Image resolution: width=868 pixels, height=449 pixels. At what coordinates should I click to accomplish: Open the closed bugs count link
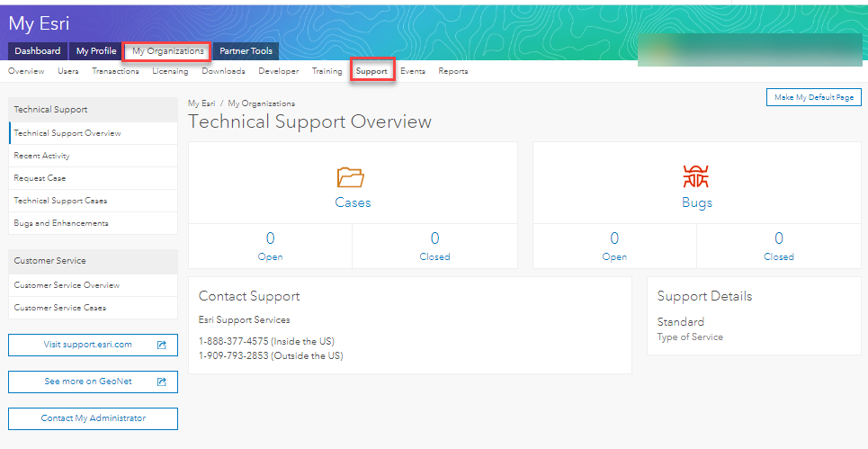click(779, 246)
